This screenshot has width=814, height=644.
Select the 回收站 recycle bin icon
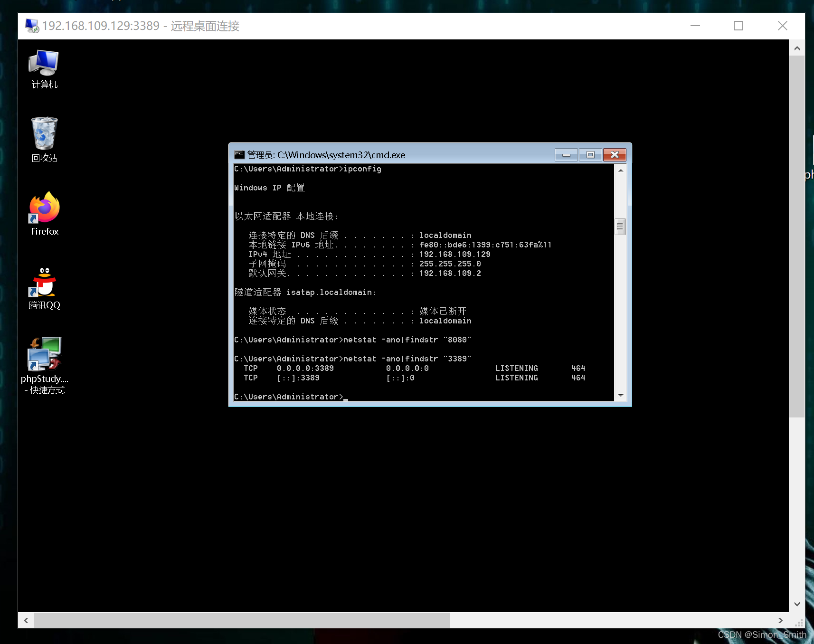click(44, 134)
